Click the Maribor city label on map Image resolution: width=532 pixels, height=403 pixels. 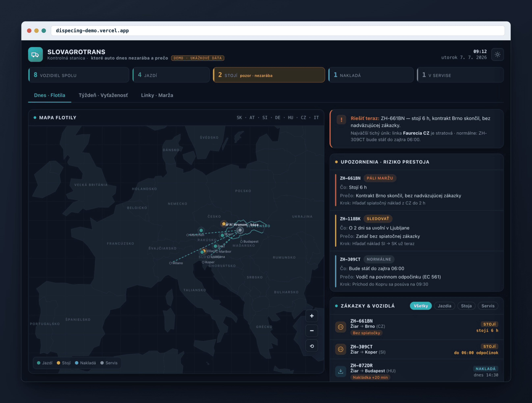(x=225, y=252)
